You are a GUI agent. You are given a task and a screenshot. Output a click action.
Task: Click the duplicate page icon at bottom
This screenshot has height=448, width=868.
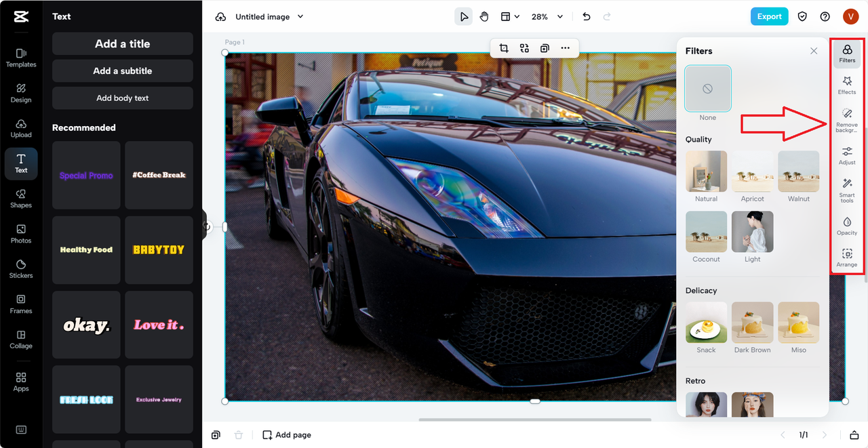click(216, 435)
